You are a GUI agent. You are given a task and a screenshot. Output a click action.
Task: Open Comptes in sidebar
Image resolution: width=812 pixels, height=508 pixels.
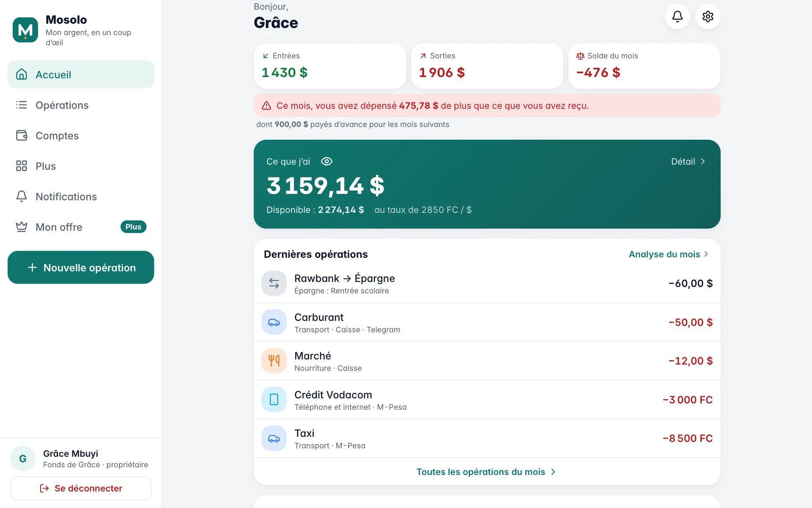tap(81, 135)
